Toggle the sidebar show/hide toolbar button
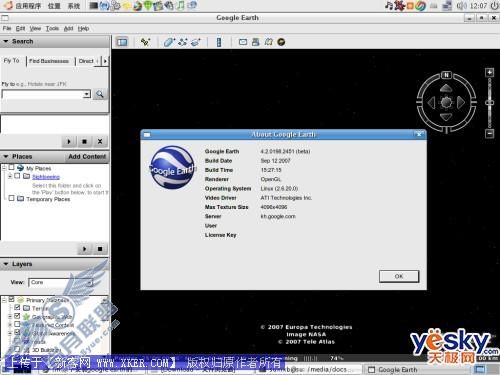The image size is (500, 375). click(x=122, y=42)
